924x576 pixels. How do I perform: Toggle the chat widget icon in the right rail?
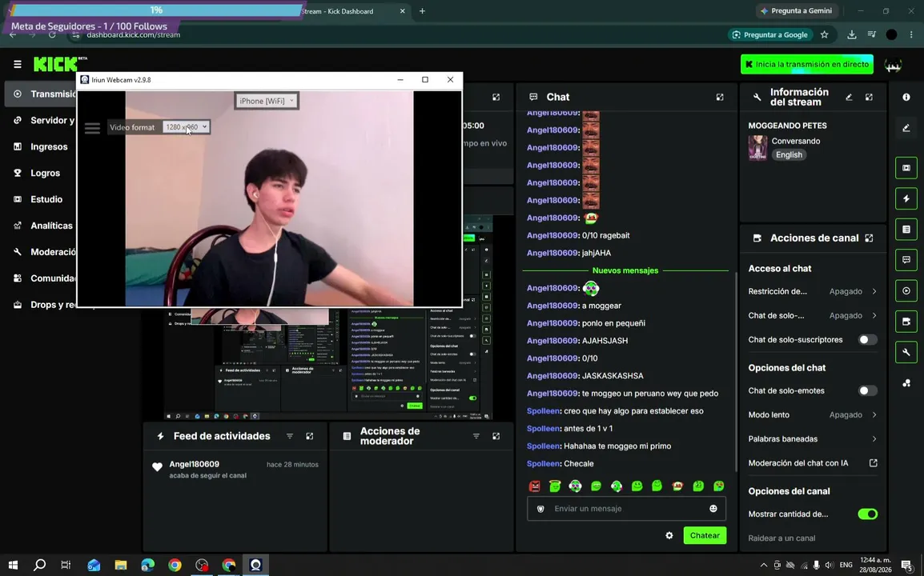click(x=906, y=260)
